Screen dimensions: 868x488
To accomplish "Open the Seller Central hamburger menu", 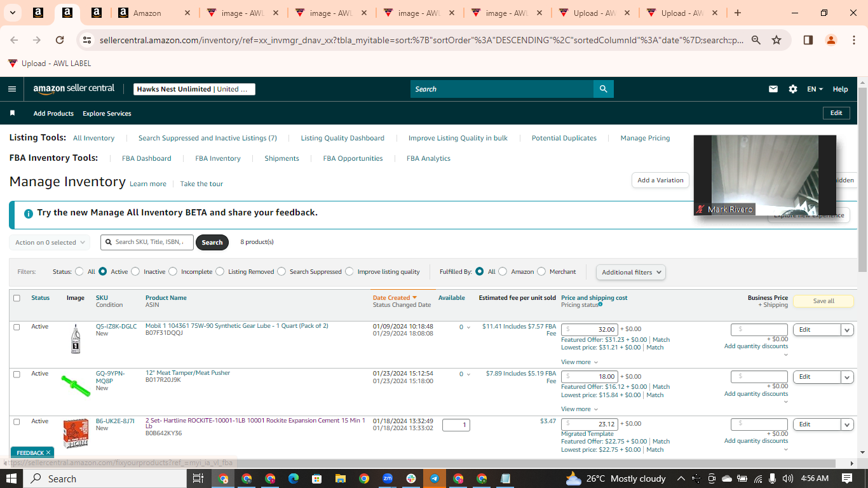I will click(x=12, y=89).
